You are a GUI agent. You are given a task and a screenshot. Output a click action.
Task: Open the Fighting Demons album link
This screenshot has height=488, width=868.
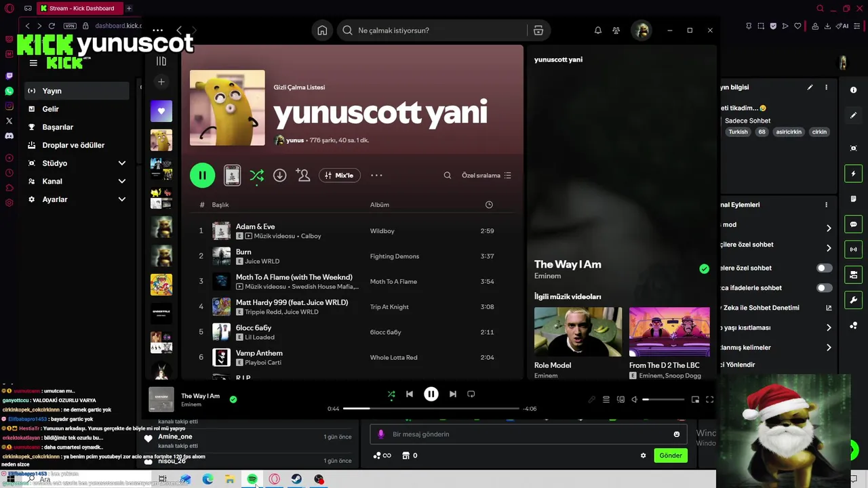(x=395, y=256)
